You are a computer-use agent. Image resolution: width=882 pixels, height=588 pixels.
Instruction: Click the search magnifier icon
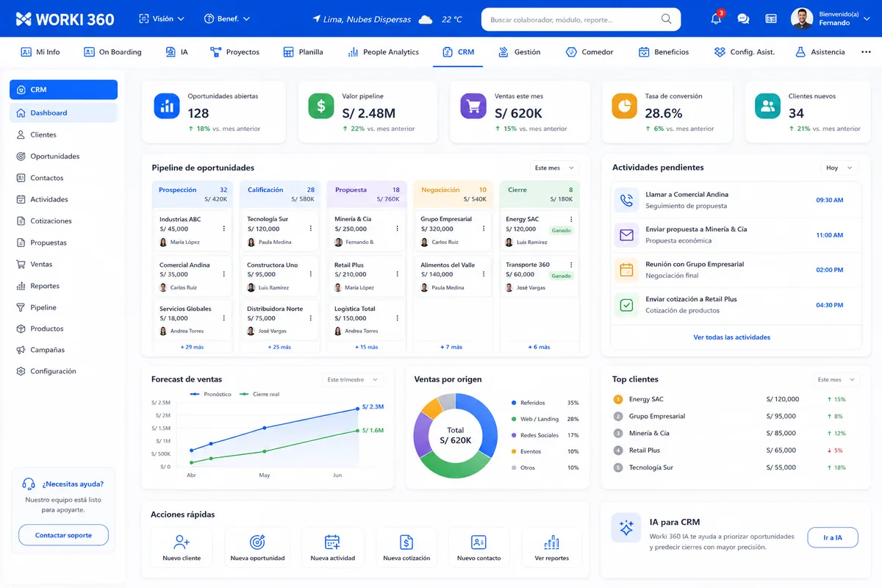(x=667, y=19)
